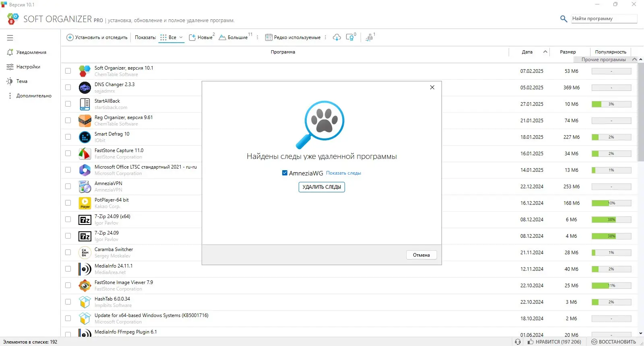Sort by the 'Размер' column header
The height and width of the screenshot is (346, 644).
point(568,52)
